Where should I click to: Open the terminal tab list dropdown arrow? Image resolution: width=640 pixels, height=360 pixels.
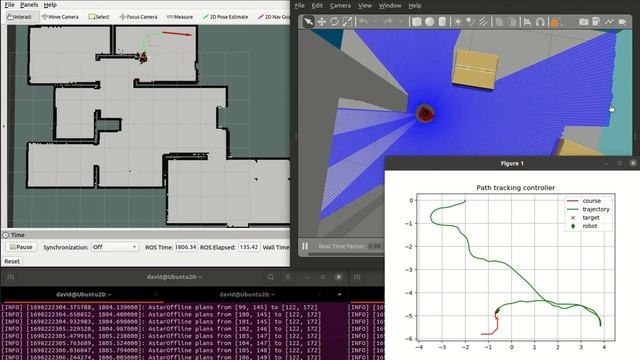339,294
